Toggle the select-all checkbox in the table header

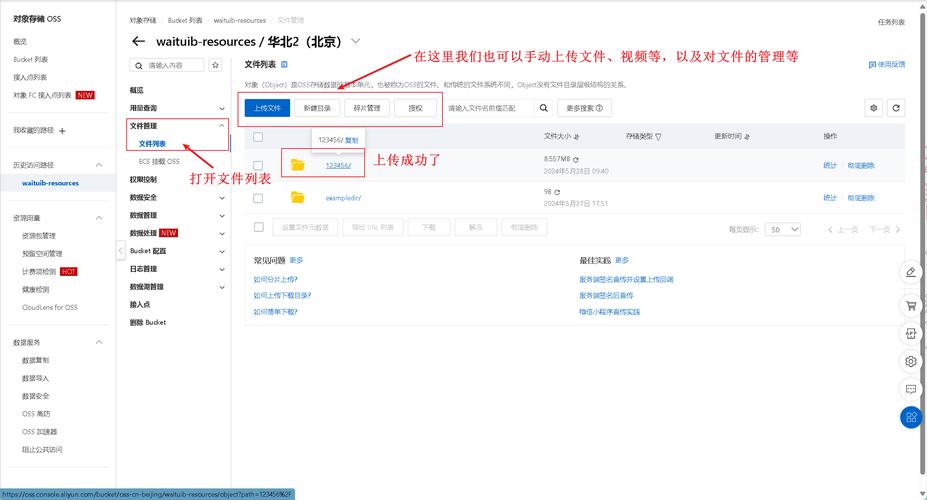coord(258,136)
